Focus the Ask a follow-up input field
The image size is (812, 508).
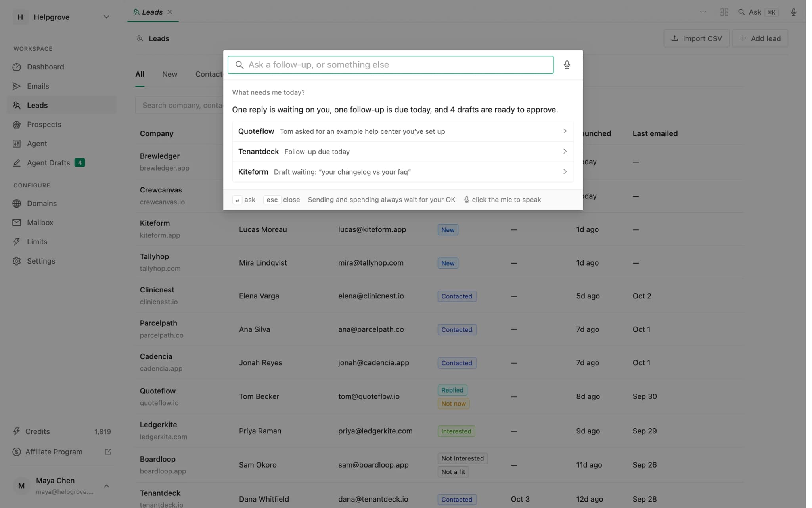391,65
